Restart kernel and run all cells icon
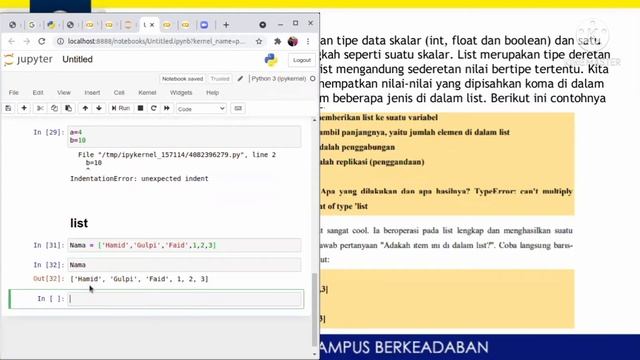Image resolution: width=640 pixels, height=360 pixels. coord(167,108)
